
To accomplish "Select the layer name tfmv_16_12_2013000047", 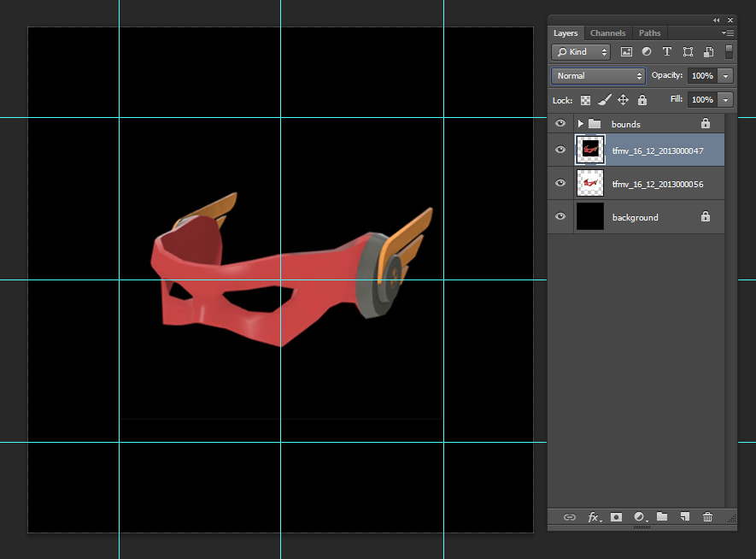I will click(x=658, y=151).
